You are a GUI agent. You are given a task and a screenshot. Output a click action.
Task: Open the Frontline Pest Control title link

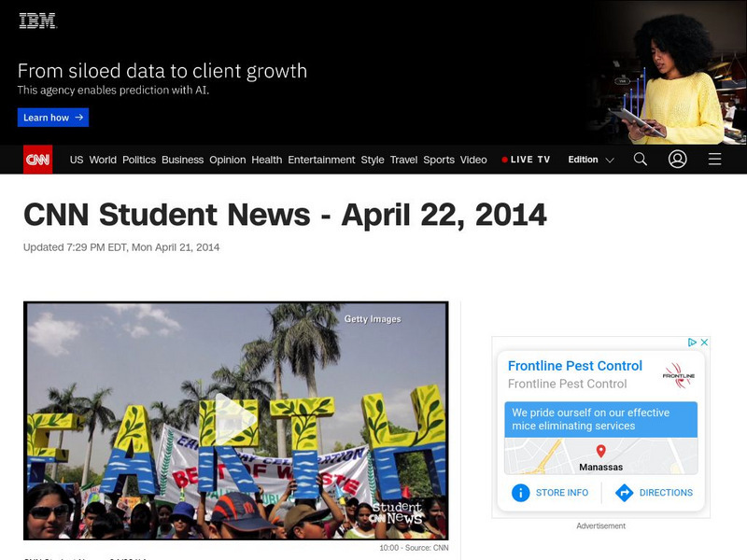point(575,366)
